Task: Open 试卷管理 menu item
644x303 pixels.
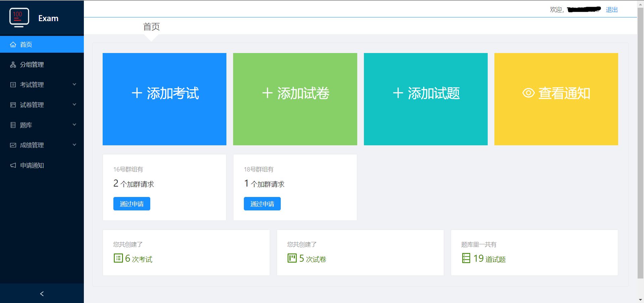Action: coord(42,105)
